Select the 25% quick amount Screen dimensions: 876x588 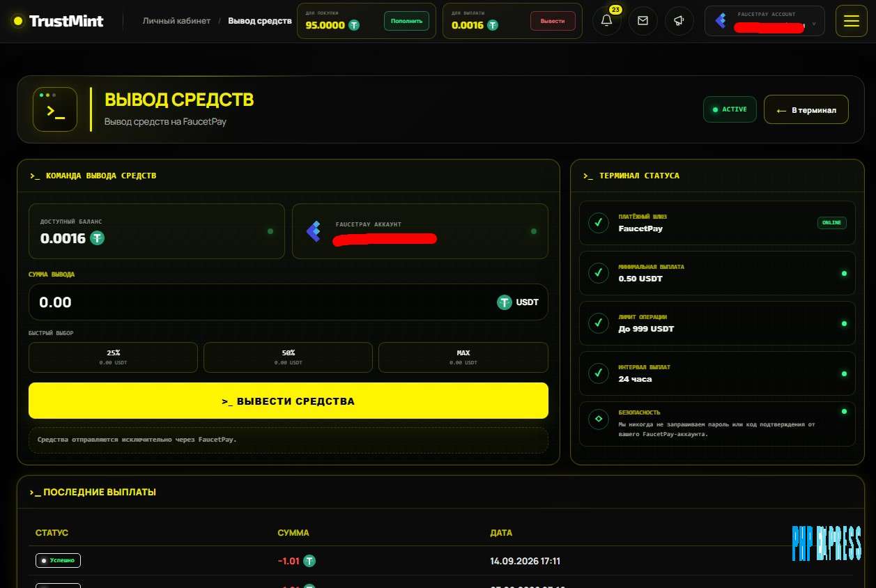point(113,357)
